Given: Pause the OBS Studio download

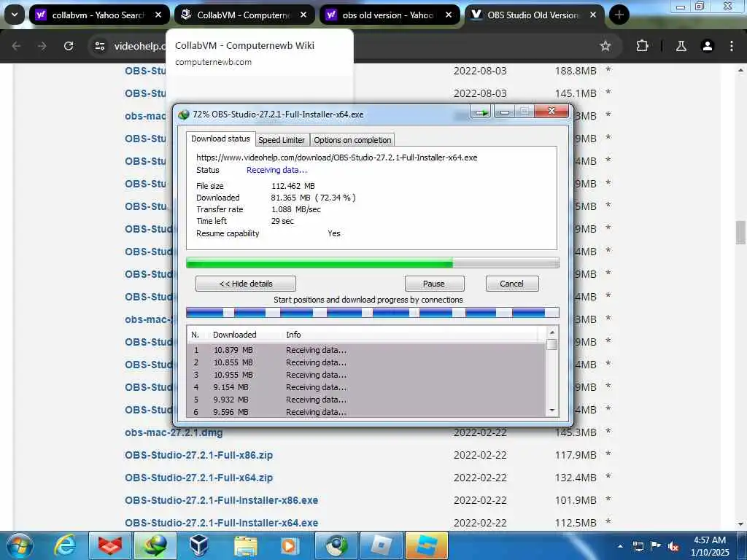Looking at the screenshot, I should coord(434,284).
